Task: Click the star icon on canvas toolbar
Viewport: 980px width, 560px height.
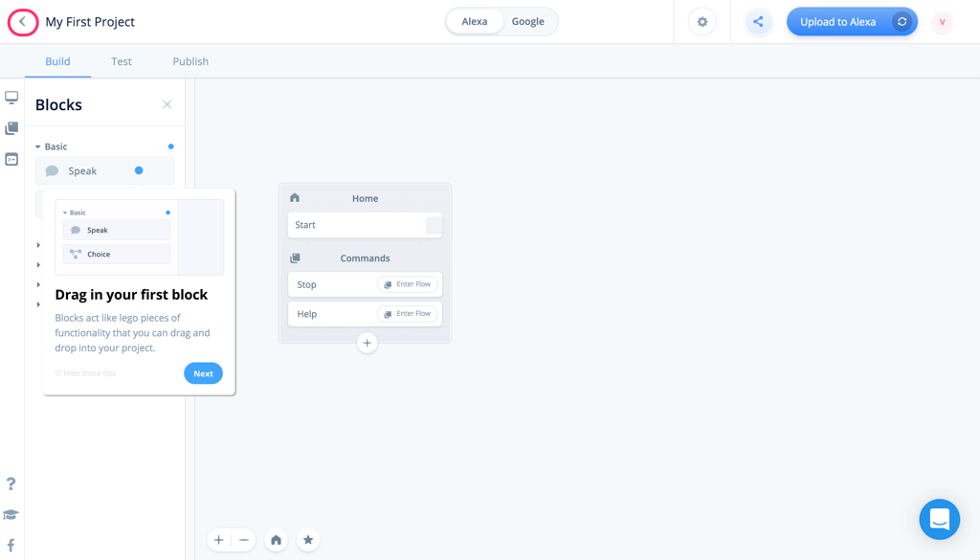Action: [x=308, y=540]
